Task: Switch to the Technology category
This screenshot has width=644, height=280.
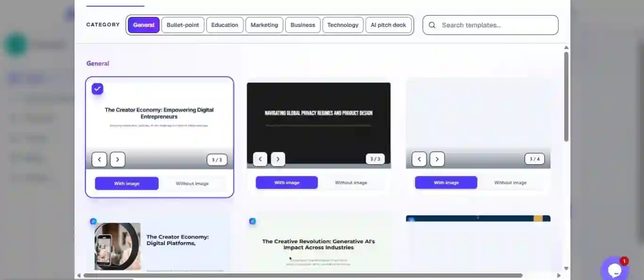Action: click(343, 25)
